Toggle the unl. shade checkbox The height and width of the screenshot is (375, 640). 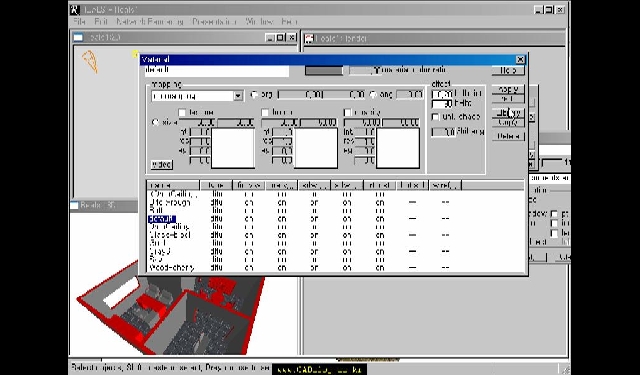click(436, 117)
